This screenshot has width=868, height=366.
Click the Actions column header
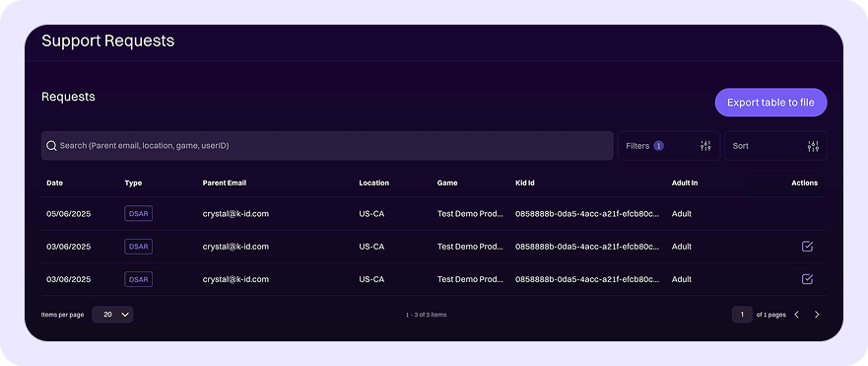804,183
